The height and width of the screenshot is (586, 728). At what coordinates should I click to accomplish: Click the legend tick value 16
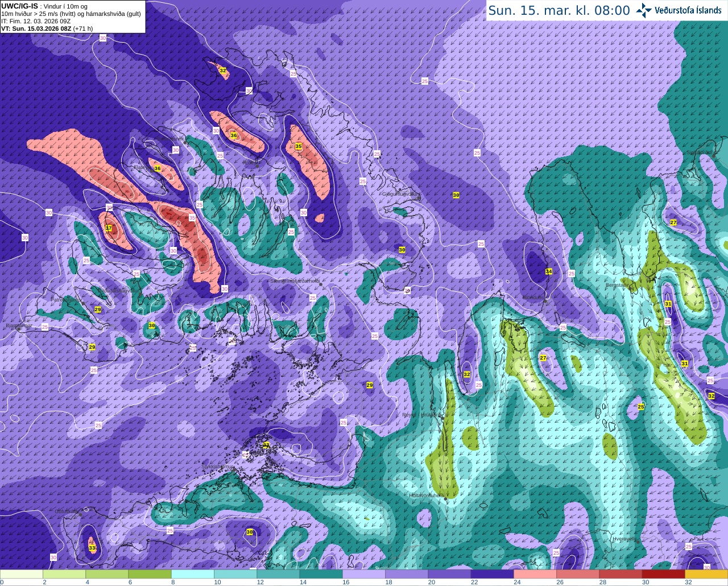(345, 582)
